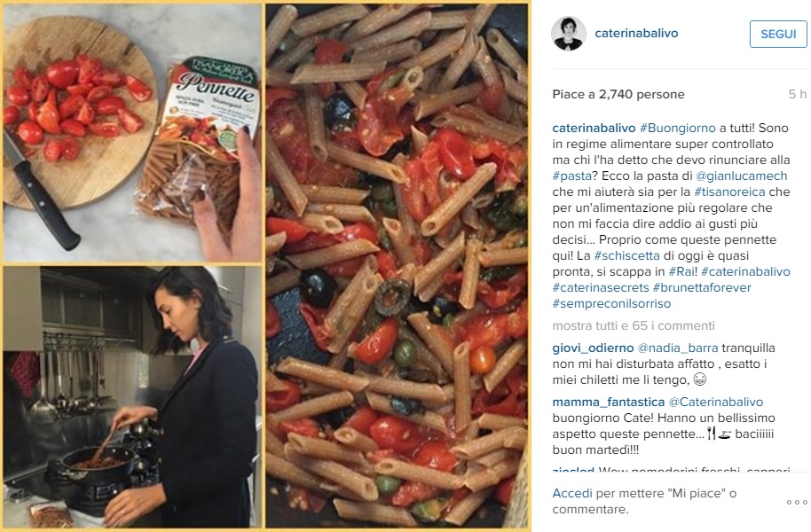View commenter giovi_odierno's profile
The height and width of the screenshot is (532, 811).
[x=593, y=348]
